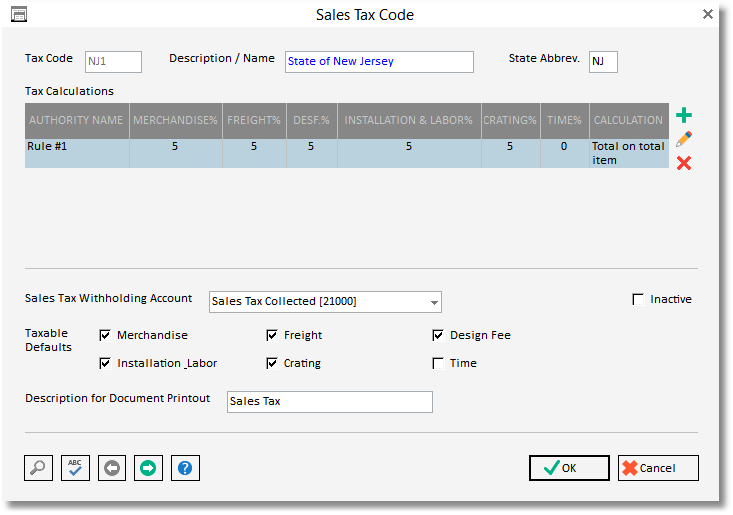
Task: Click the State Abbrev. input field
Action: [x=603, y=62]
